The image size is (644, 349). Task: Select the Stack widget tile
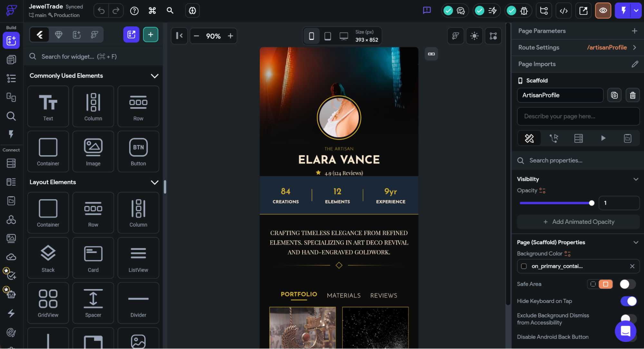pos(48,258)
